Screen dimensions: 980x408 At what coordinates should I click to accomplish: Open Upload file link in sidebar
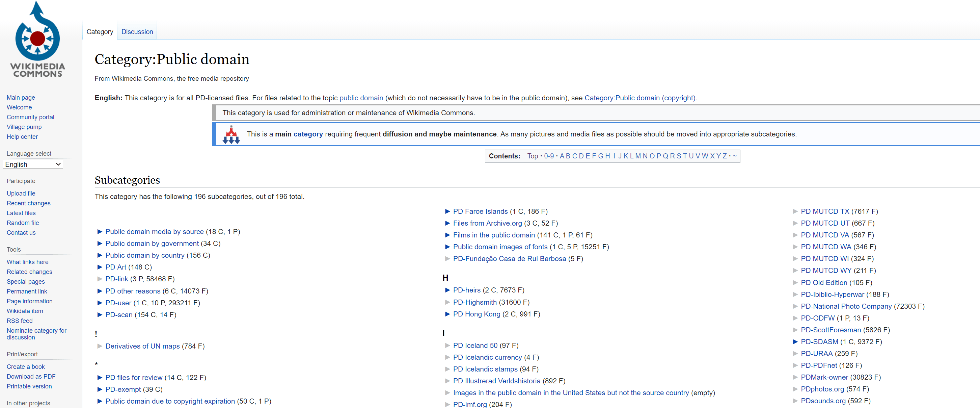pyautogui.click(x=21, y=193)
